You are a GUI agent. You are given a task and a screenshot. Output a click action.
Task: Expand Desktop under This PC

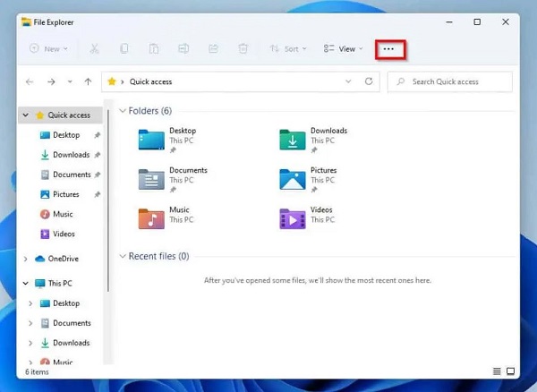[x=30, y=303]
